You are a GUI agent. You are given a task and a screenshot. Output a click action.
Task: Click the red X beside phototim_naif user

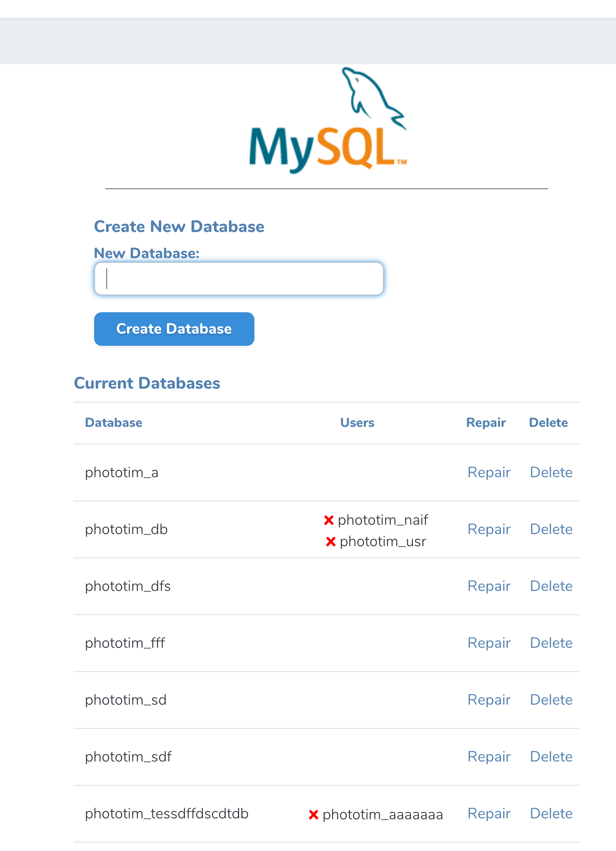tap(329, 520)
